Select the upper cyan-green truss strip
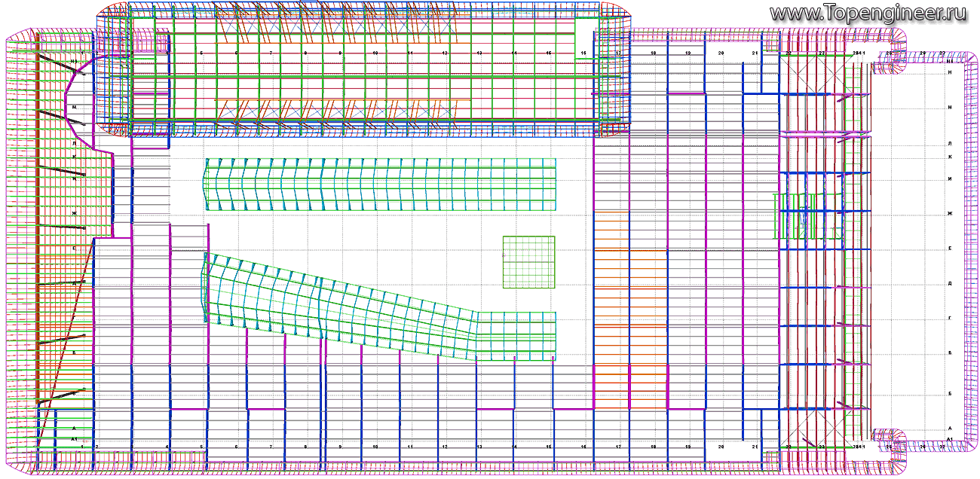 coord(381,184)
